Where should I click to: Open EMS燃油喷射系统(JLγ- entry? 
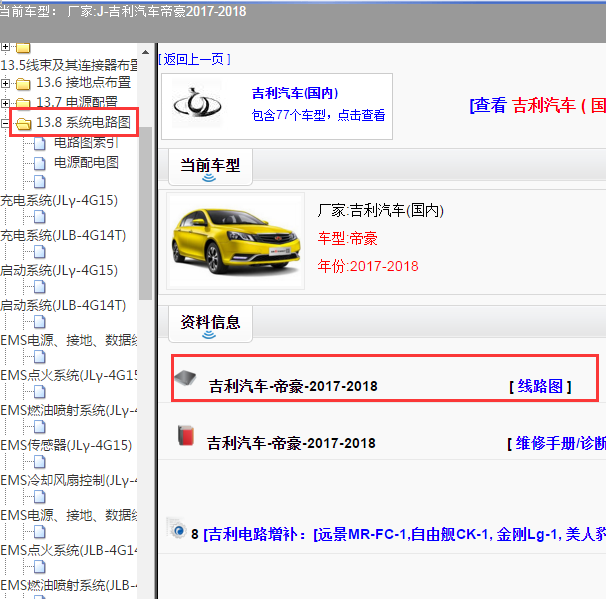coord(69,410)
